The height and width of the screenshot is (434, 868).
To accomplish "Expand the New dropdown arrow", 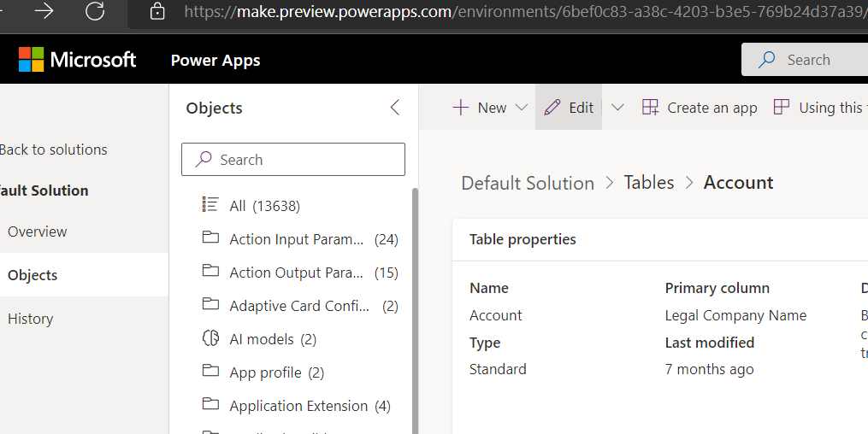I will pyautogui.click(x=522, y=108).
